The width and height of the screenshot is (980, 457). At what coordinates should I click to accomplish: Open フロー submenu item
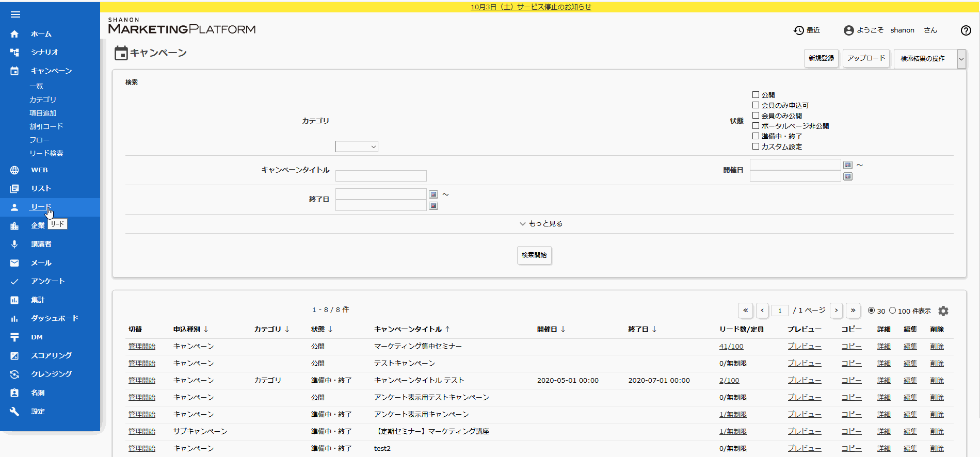[x=40, y=140]
